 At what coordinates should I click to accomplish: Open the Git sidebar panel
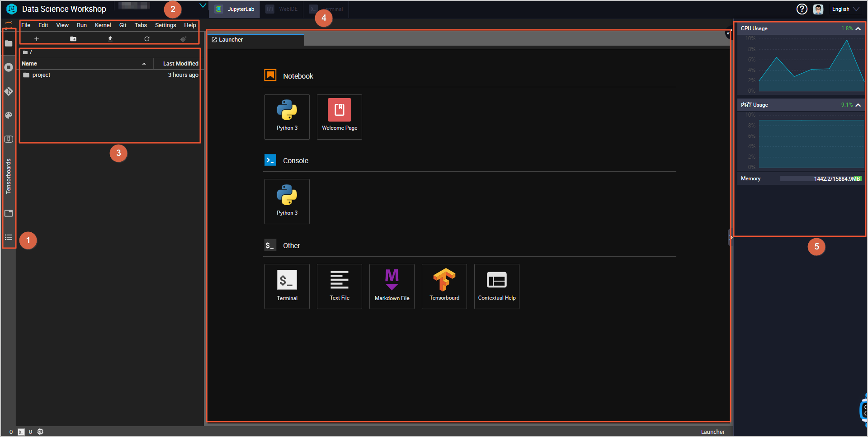9,91
